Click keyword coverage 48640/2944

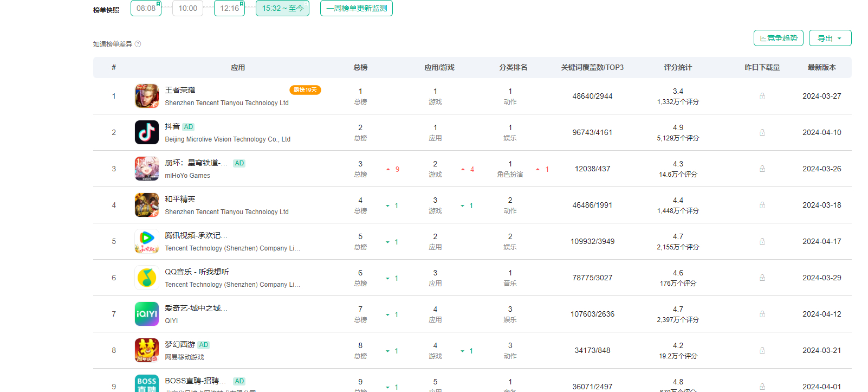tap(592, 96)
